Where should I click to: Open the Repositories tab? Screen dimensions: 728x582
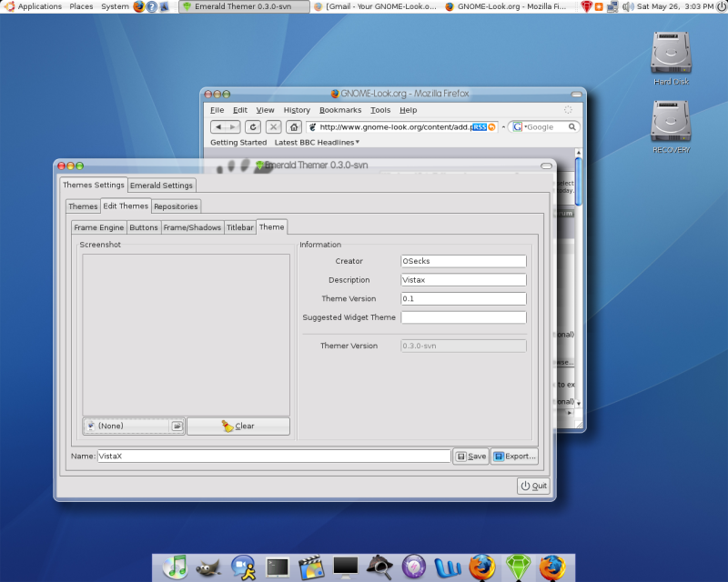(x=176, y=206)
